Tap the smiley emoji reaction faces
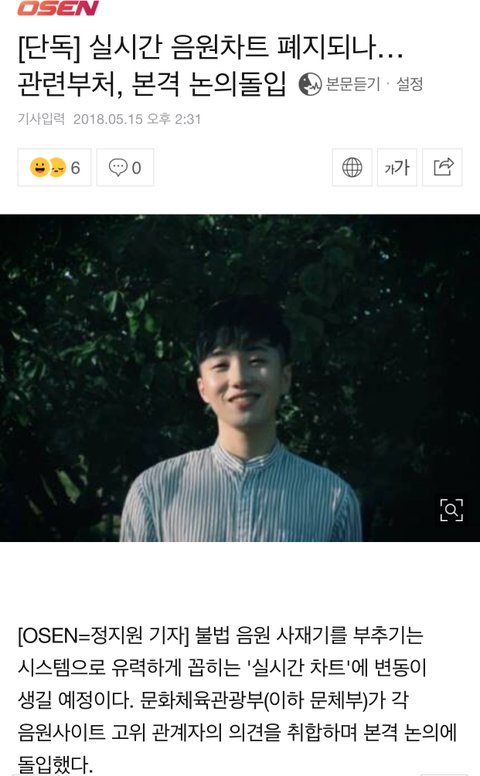Viewport: 480px width, 776px height. (48, 167)
